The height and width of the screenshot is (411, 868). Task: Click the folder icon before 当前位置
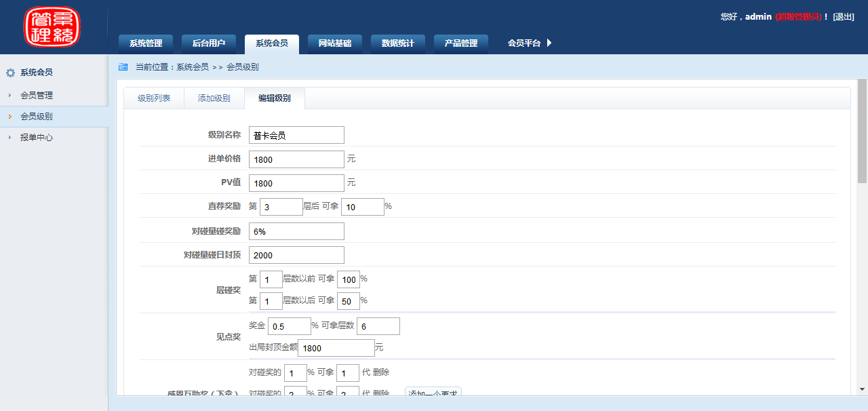tap(123, 67)
